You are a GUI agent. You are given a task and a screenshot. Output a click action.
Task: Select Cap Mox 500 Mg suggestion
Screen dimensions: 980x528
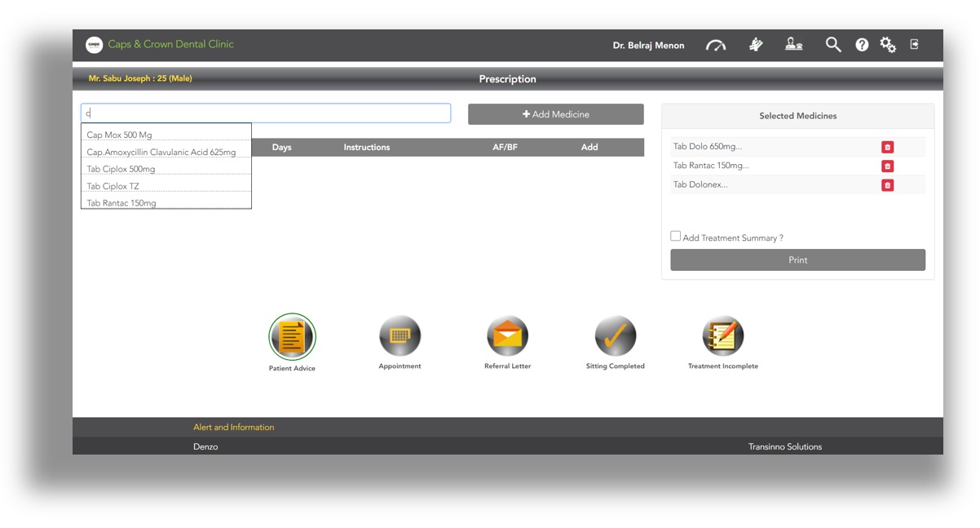click(120, 135)
